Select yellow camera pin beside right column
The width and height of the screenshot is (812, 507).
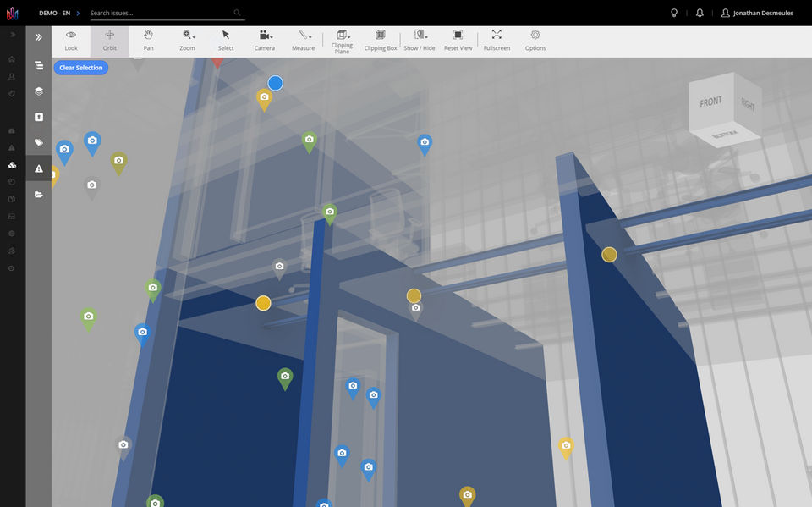pyautogui.click(x=566, y=448)
